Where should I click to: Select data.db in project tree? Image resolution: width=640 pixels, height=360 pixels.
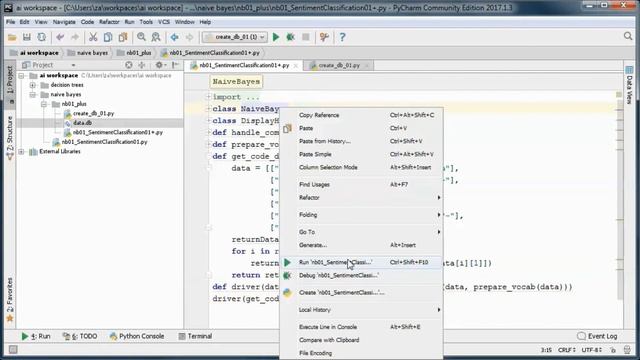click(82, 123)
